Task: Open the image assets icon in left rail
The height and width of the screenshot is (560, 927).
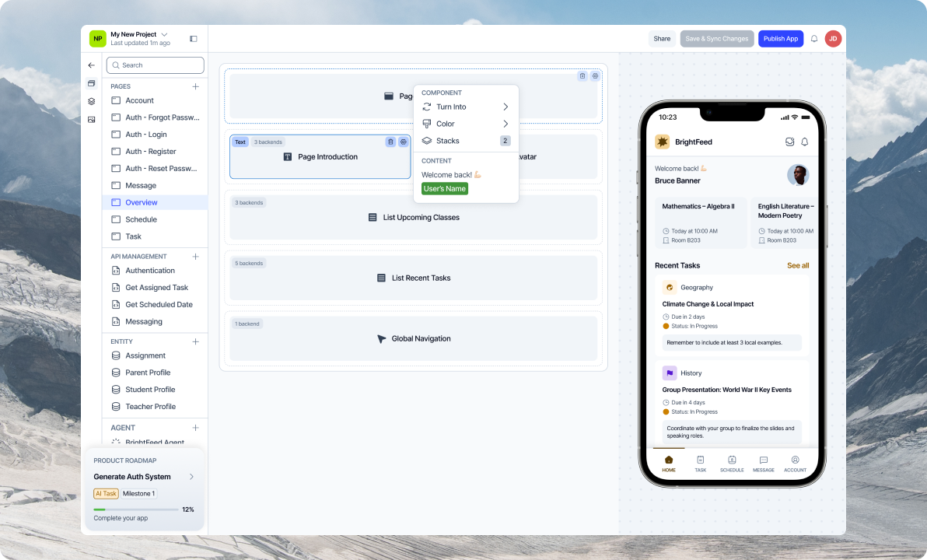Action: click(91, 120)
